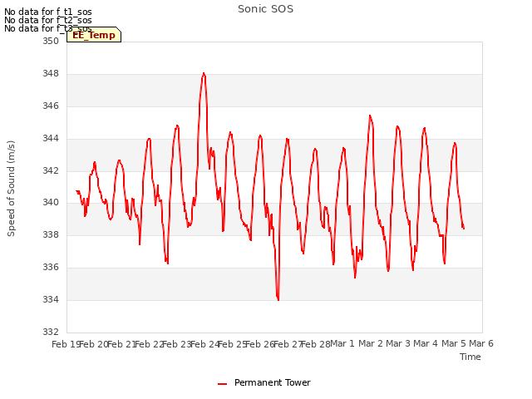Click the 338 y-axis tick label
Screen dimensions: 532x399
(x=51, y=234)
